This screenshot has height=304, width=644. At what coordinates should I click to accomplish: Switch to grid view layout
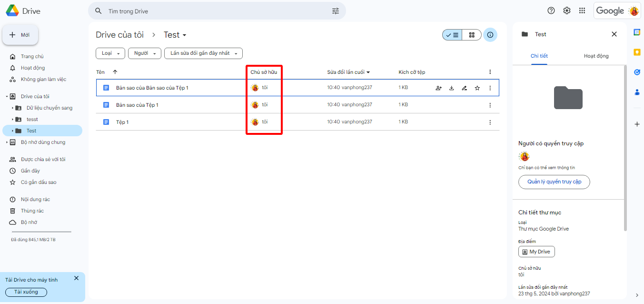coord(472,35)
